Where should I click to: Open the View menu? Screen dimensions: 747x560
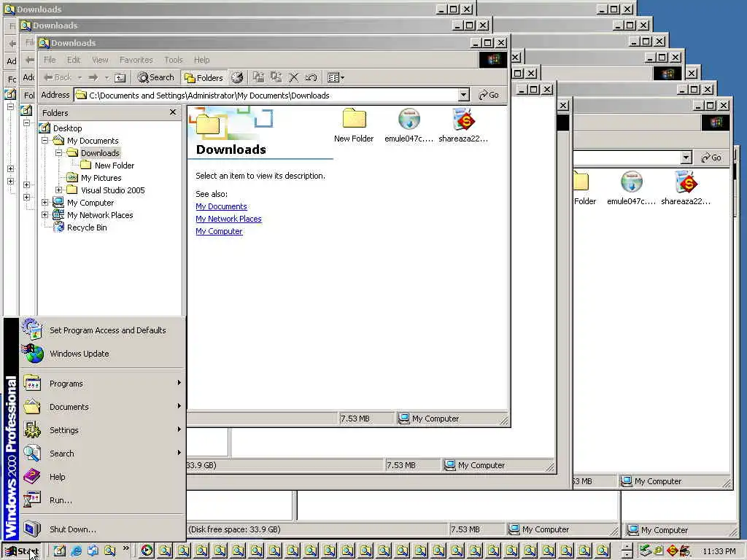[x=100, y=60]
